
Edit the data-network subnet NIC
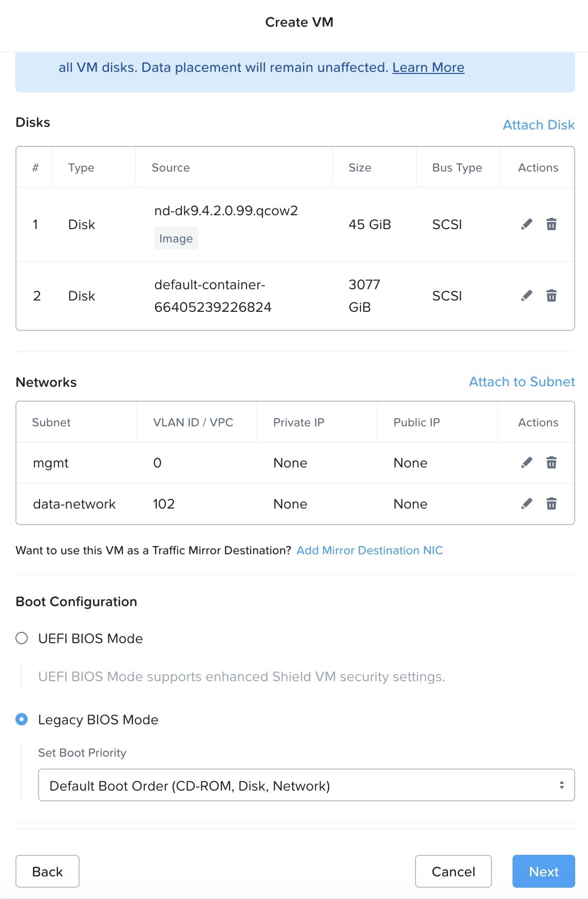pyautogui.click(x=526, y=504)
